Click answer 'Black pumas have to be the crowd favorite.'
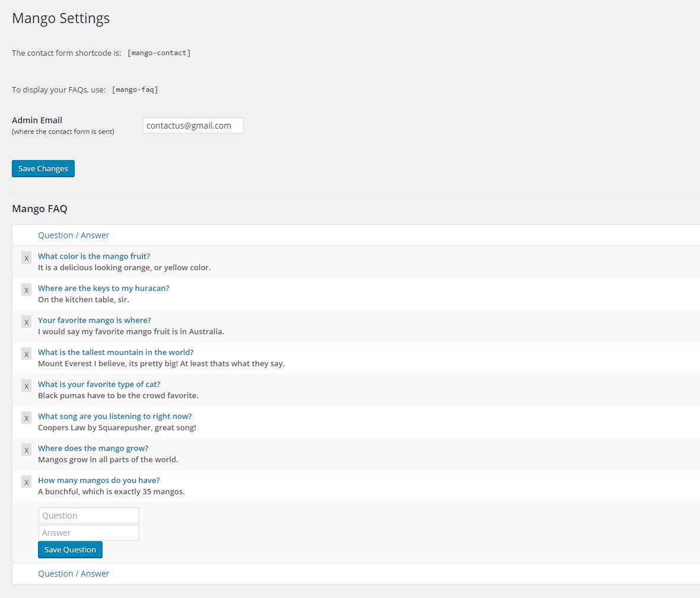Viewport: 700px width, 598px height. click(119, 395)
